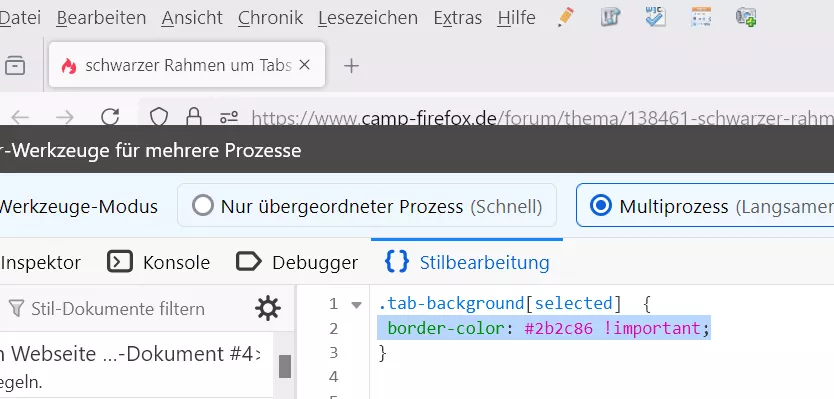
Task: Click the padlock site security icon
Action: pyautogui.click(x=194, y=117)
